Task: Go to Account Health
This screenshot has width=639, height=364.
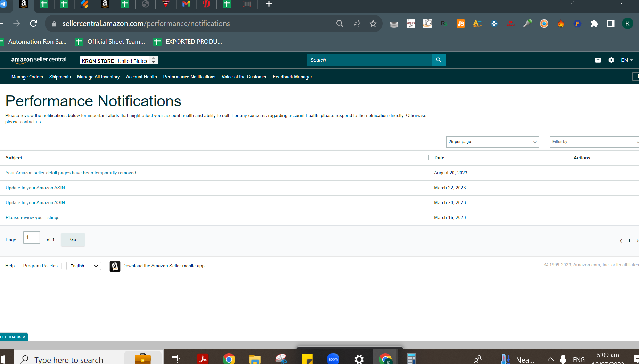Action: pyautogui.click(x=141, y=77)
